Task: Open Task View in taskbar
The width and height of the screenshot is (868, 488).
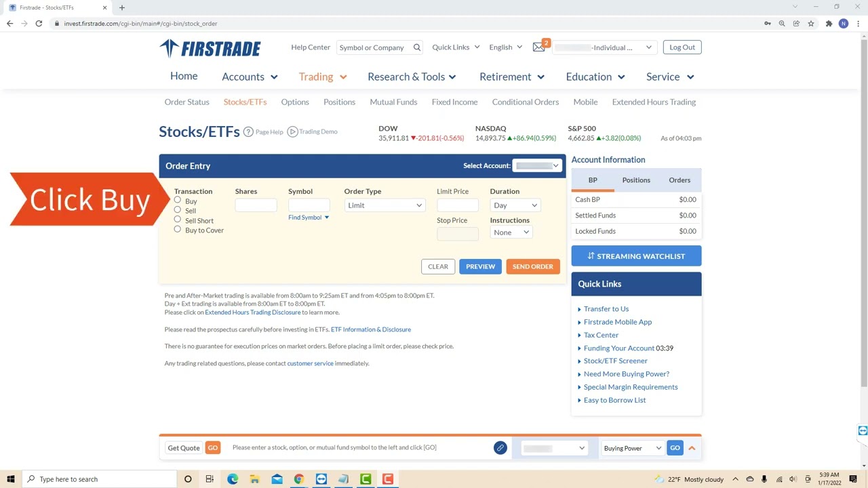Action: click(210, 479)
